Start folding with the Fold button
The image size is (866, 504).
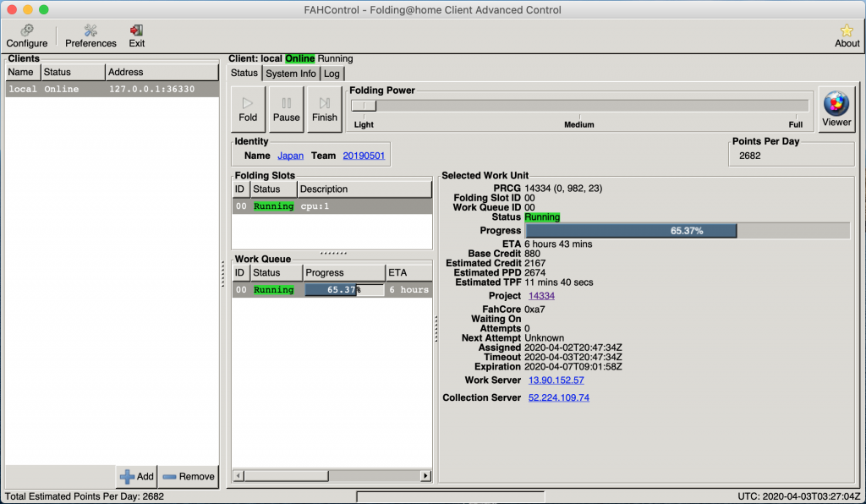(x=248, y=109)
